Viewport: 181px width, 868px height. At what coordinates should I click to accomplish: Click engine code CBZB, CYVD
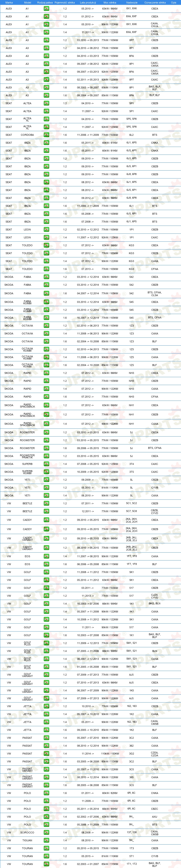click(154, 511)
